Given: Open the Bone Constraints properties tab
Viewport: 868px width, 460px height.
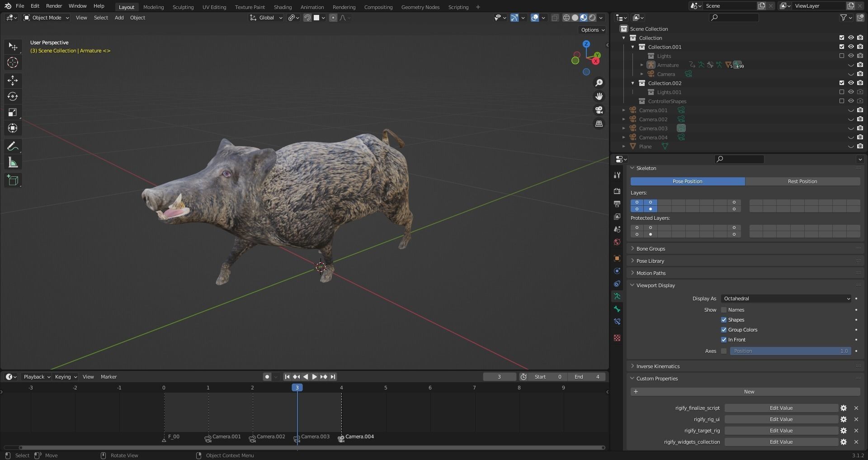Looking at the screenshot, I should coord(617,322).
